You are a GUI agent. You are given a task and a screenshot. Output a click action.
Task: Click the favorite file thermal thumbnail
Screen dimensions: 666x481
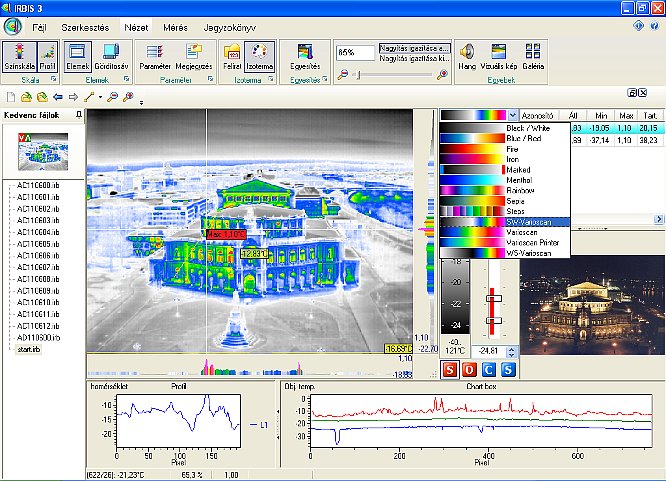tap(43, 152)
